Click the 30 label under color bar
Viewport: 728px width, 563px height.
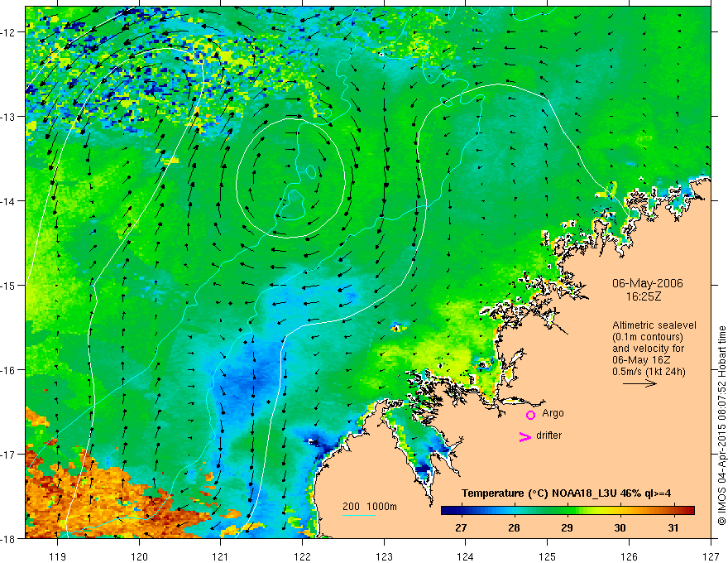coord(620,527)
